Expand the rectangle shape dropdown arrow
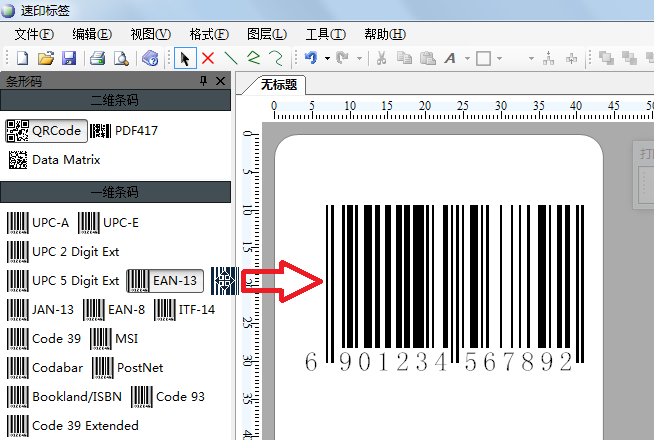The height and width of the screenshot is (440, 654). 500,58
